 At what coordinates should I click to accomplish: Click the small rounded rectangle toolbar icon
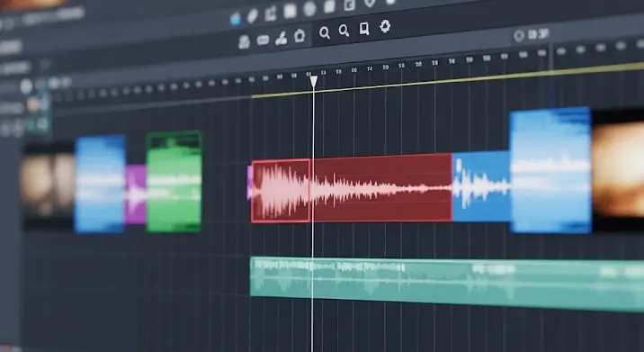(x=263, y=40)
